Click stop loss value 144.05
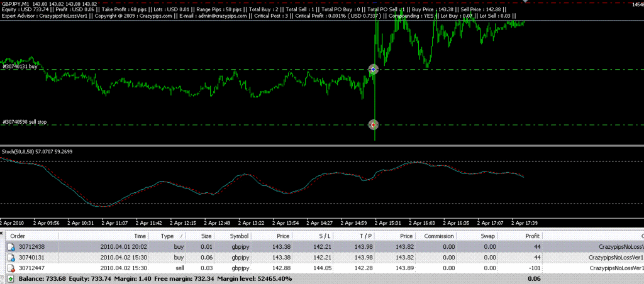 [322, 268]
